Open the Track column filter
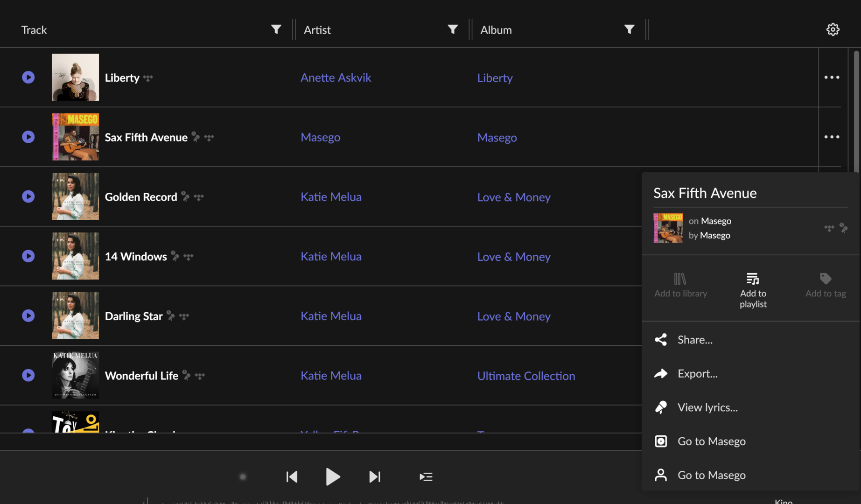The image size is (861, 504). click(x=276, y=29)
